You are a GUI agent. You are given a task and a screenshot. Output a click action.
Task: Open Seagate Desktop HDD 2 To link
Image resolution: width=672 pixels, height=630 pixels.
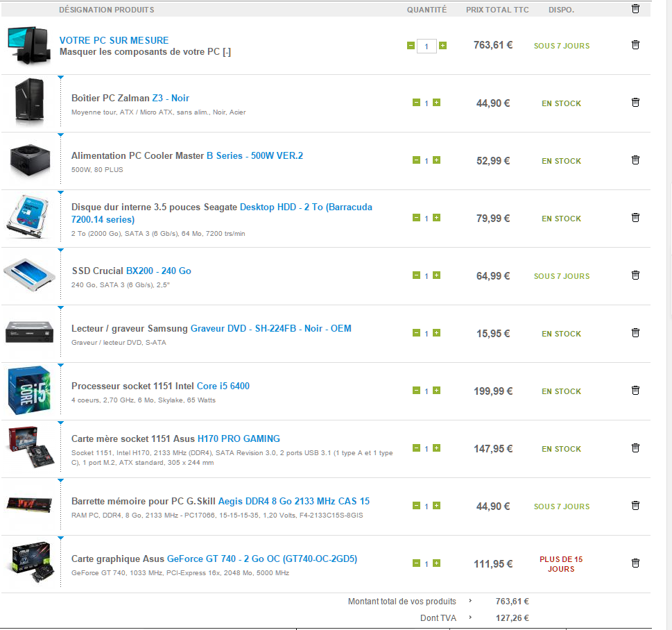click(221, 213)
